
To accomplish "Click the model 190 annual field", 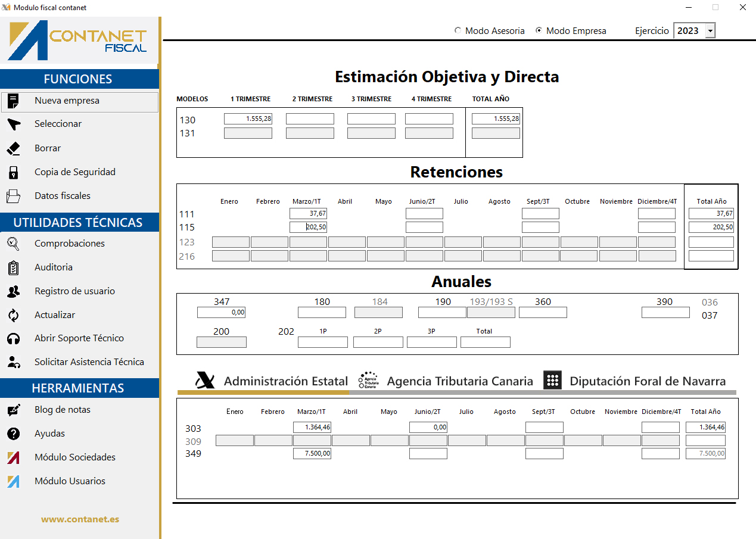I will click(x=442, y=313).
